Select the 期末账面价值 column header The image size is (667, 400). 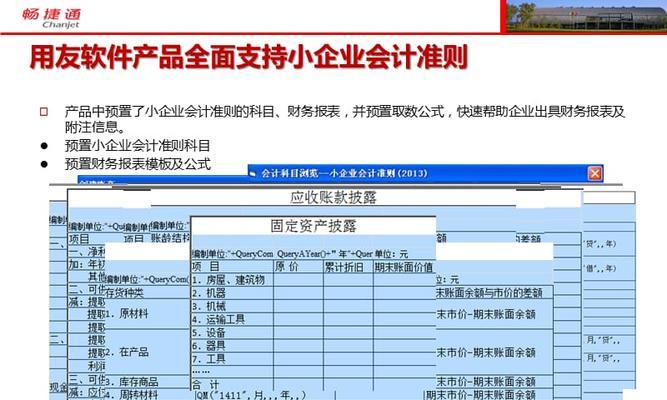404,267
